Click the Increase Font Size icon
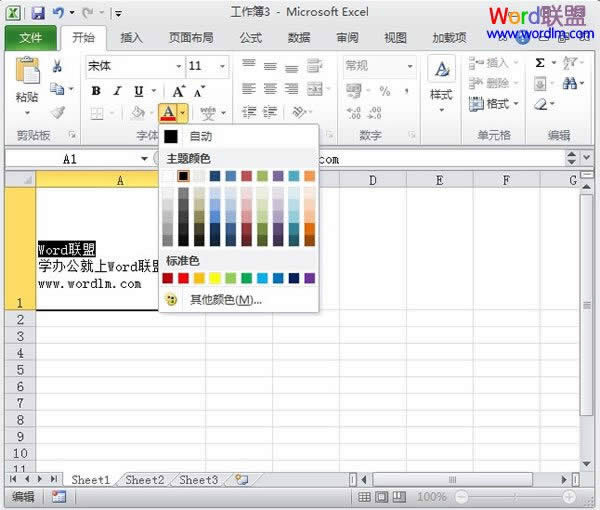600x510 pixels. 178,91
